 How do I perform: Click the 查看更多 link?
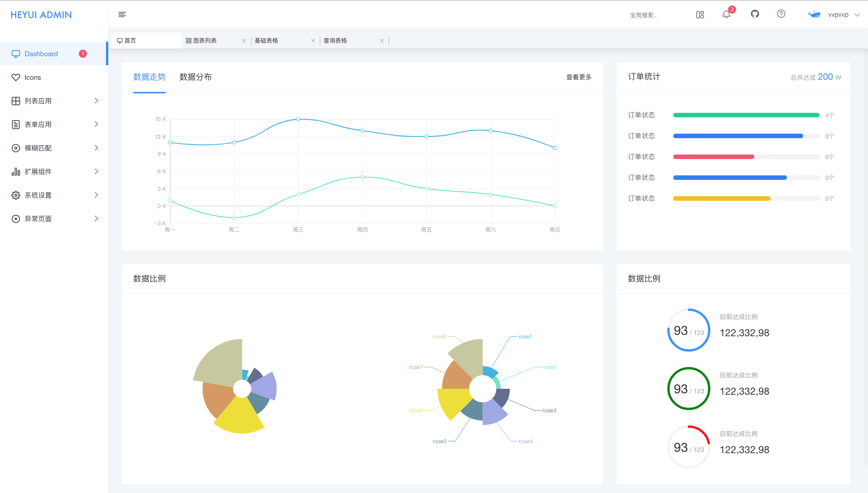[579, 77]
